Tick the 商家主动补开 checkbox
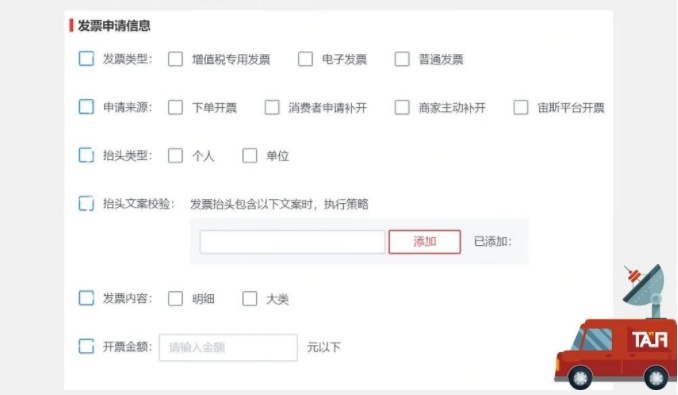Screen dimensions: 678x395 coord(402,108)
